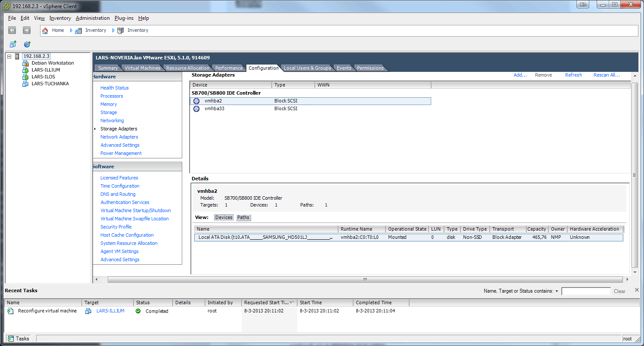Switch to the Virtual Machines tab
Viewport: 644px width, 346px height.
(x=142, y=68)
